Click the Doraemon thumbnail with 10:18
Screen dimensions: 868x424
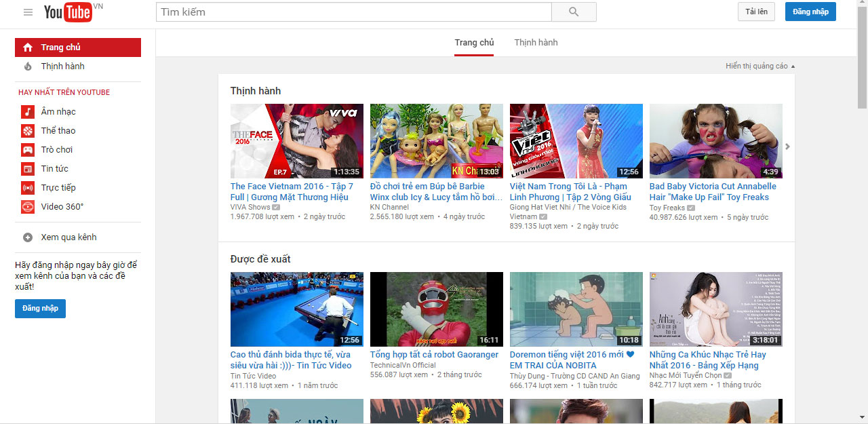pyautogui.click(x=576, y=309)
